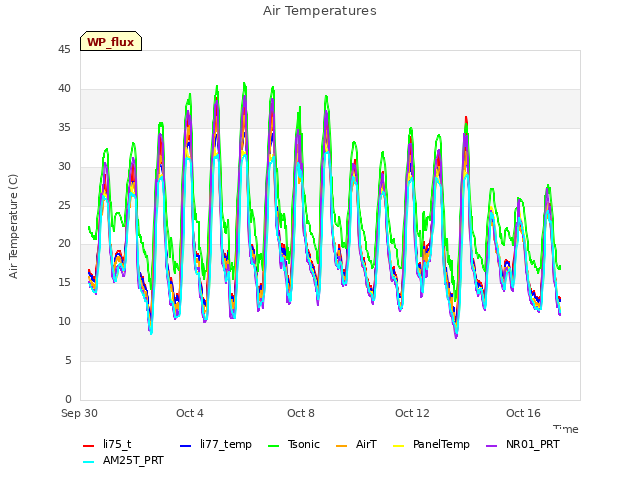Image resolution: width=640 pixels, height=480 pixels.
Task: Click the cyan AM25T_PRT legend color marker
Action: (89, 462)
